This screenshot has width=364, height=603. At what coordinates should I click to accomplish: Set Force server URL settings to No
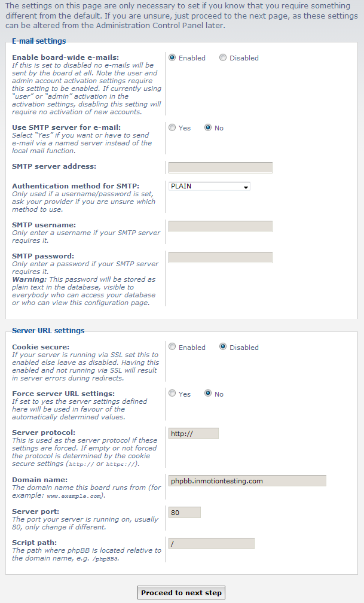click(208, 394)
